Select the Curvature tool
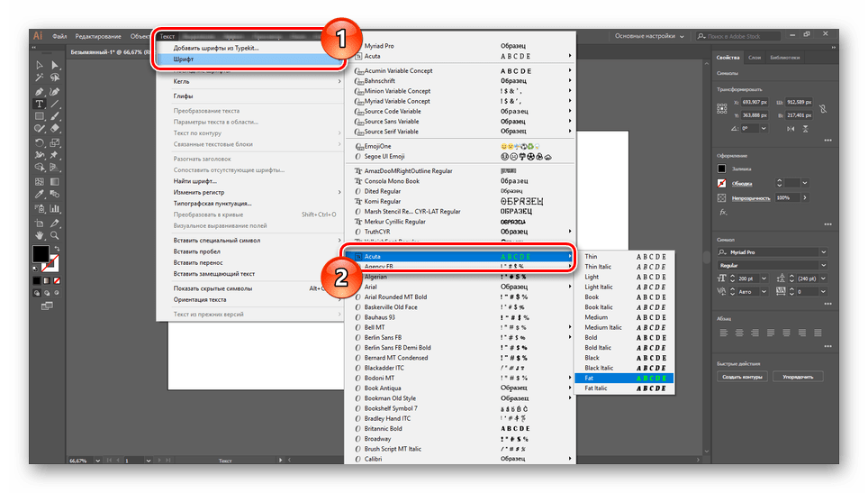The width and height of the screenshot is (868, 493). tap(55, 91)
